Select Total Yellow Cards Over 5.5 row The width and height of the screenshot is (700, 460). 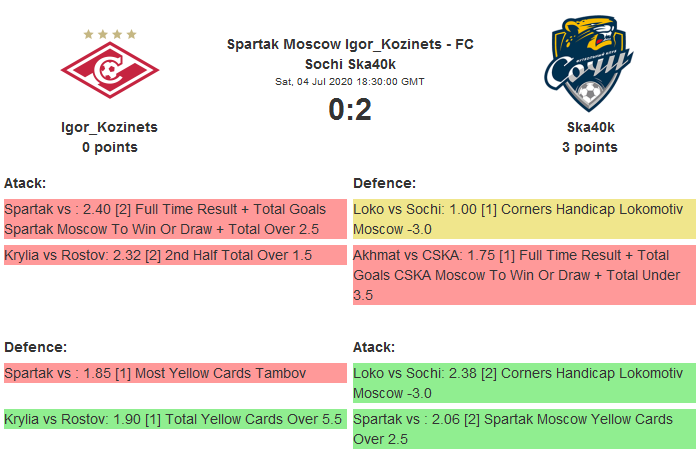point(174,419)
